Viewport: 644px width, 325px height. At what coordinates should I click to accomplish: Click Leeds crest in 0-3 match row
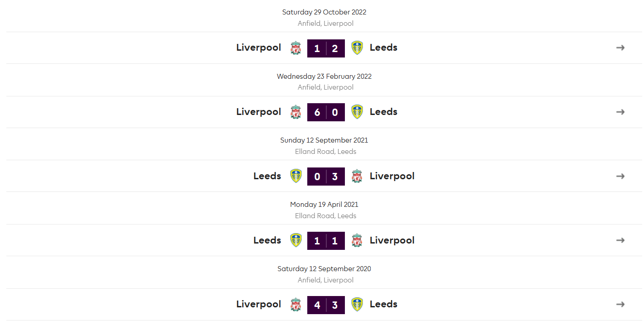coord(296,176)
